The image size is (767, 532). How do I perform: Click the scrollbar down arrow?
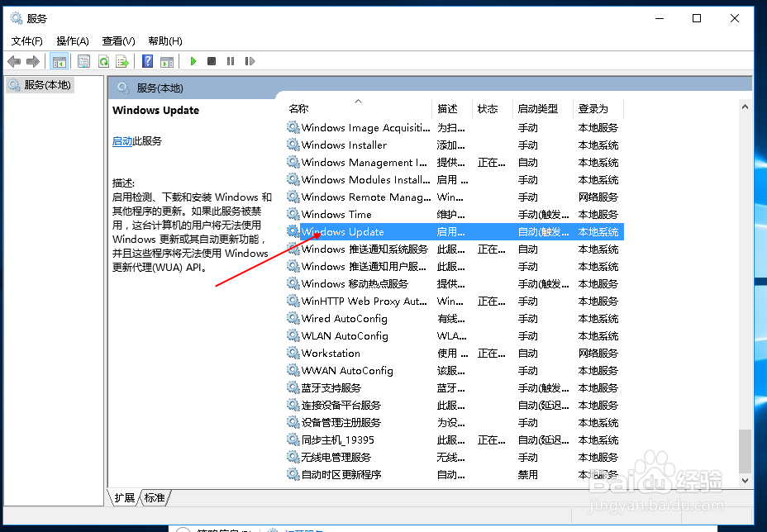[x=745, y=481]
